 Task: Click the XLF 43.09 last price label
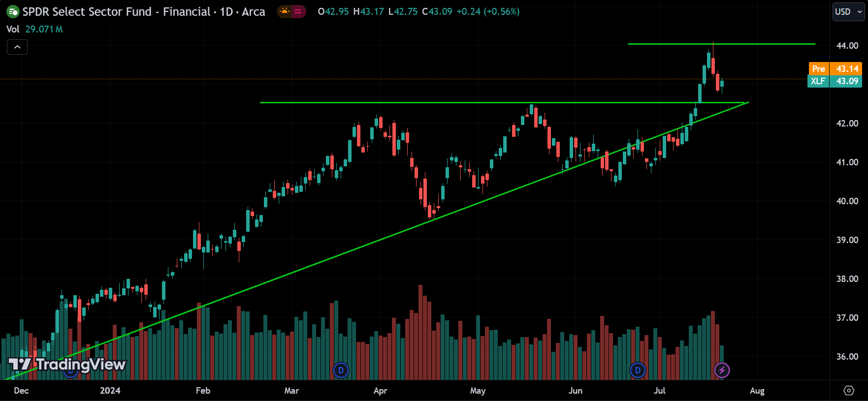(835, 81)
